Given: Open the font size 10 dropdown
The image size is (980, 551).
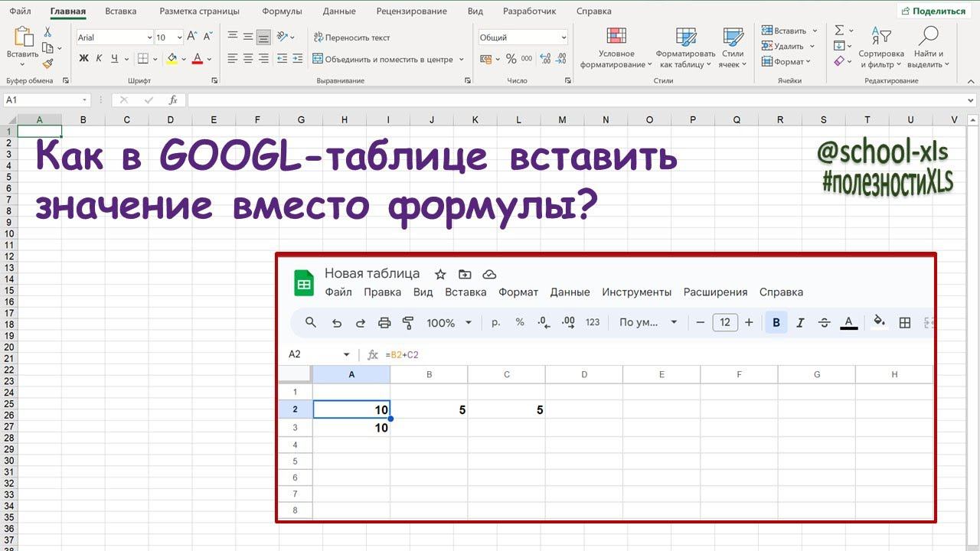Looking at the screenshot, I should pyautogui.click(x=179, y=37).
